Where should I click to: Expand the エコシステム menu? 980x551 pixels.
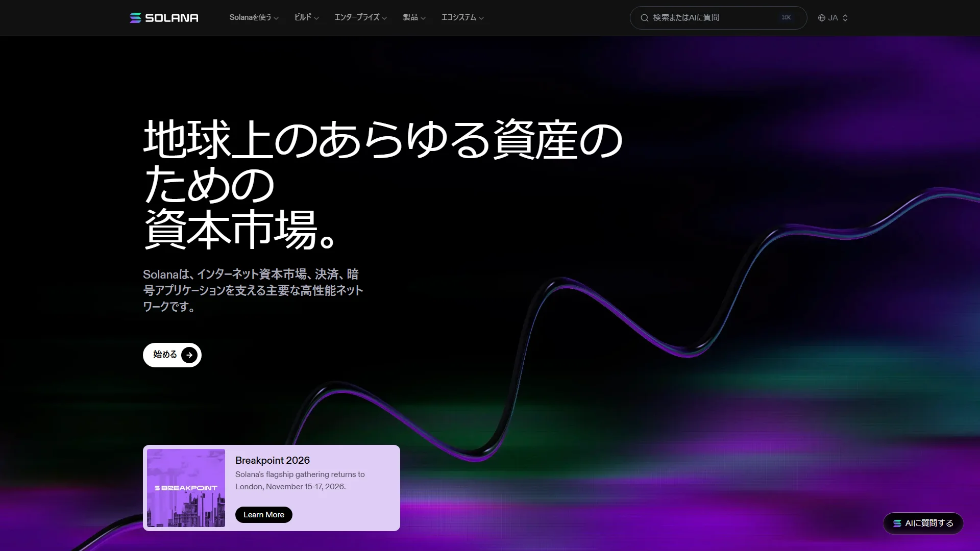pyautogui.click(x=462, y=17)
